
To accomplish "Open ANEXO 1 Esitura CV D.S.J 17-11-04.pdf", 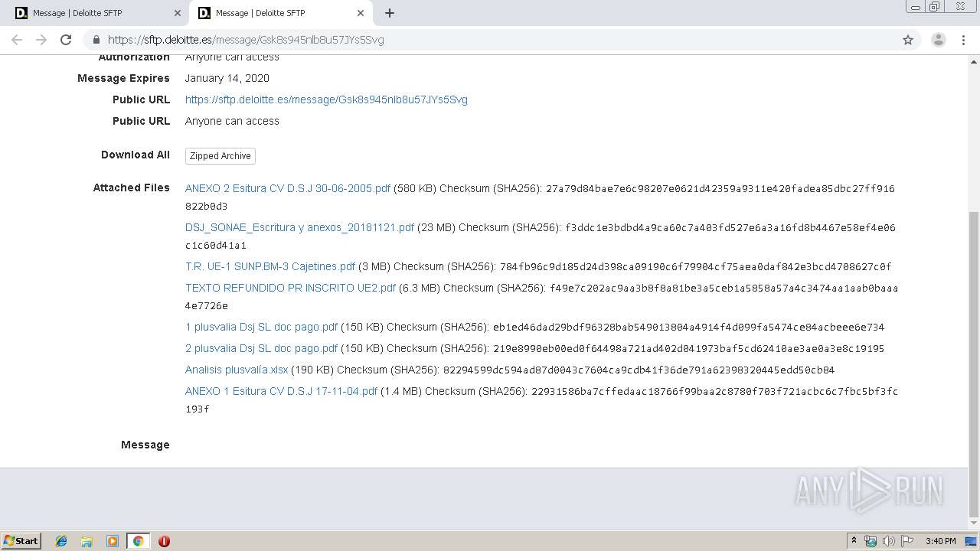I will 281,391.
